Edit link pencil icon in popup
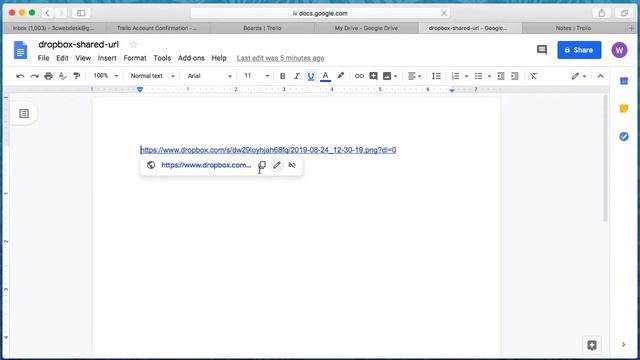 point(277,165)
